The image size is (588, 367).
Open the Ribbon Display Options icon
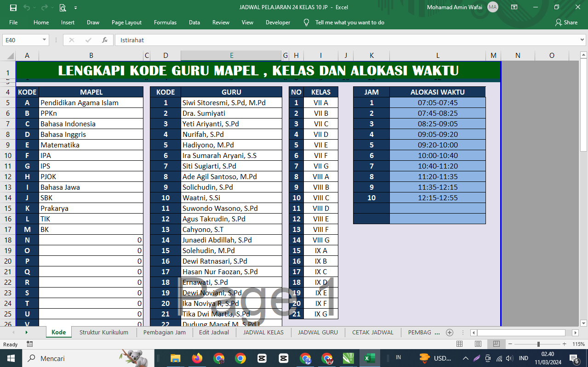[514, 7]
